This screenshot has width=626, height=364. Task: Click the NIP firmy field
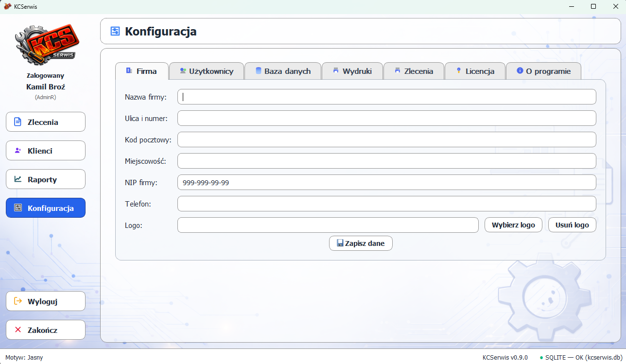click(386, 182)
